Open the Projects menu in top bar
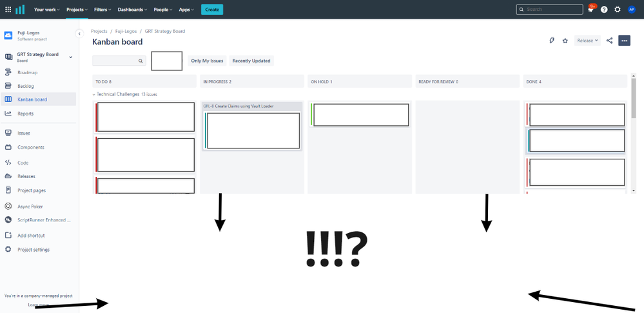Screen dimensions: 644x313 click(x=77, y=10)
